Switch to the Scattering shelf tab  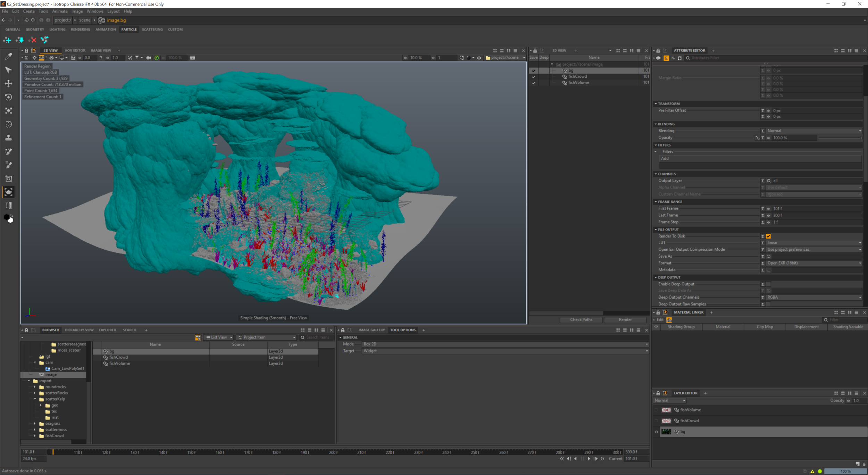(x=152, y=30)
